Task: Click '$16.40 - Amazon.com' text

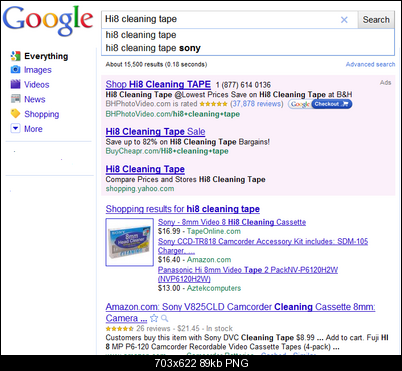Action: click(195, 260)
